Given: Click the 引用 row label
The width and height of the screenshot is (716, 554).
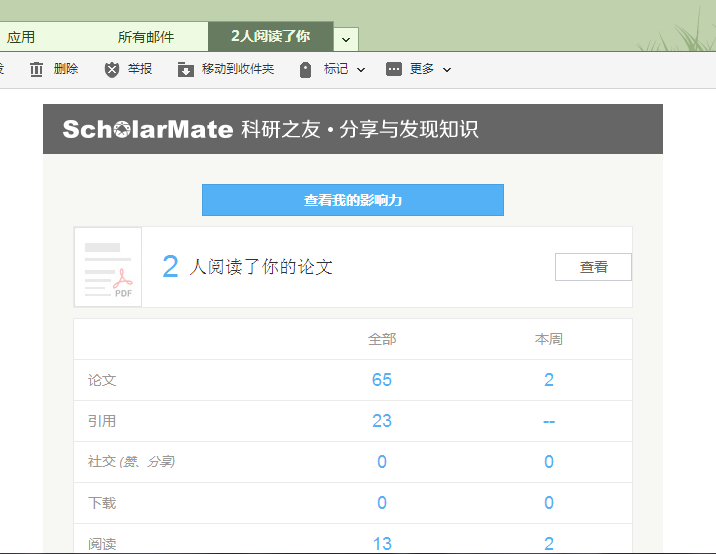Looking at the screenshot, I should pos(102,421).
